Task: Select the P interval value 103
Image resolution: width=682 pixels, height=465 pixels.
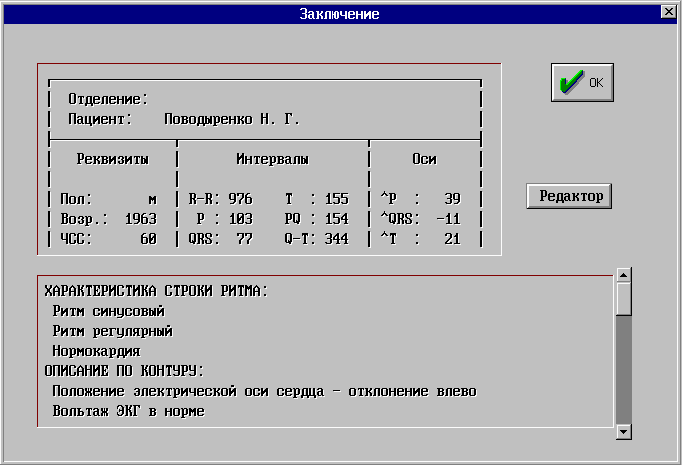Action: (241, 219)
